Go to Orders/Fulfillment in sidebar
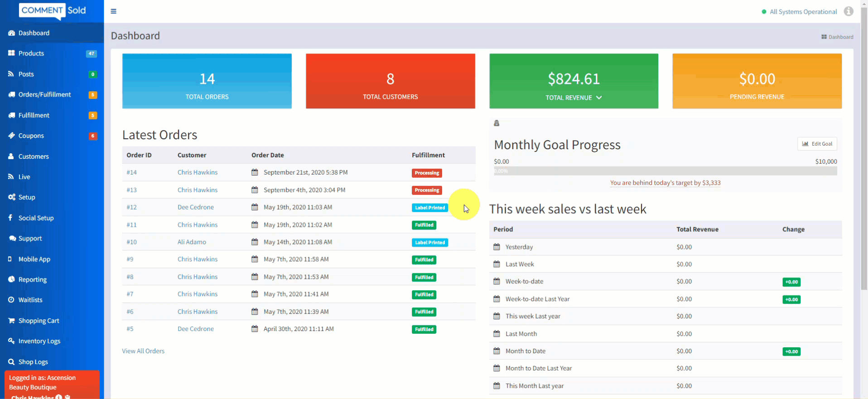Image resolution: width=868 pixels, height=399 pixels. (x=44, y=94)
